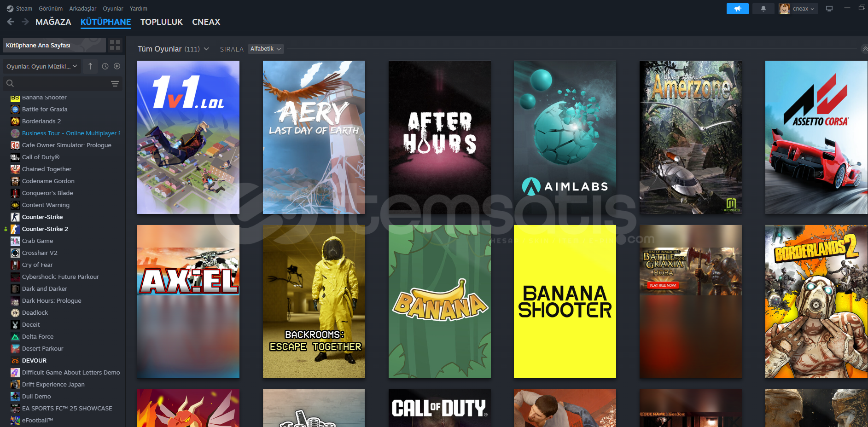Click the Delta Force icon in list
This screenshot has width=868, height=427.
tap(15, 336)
